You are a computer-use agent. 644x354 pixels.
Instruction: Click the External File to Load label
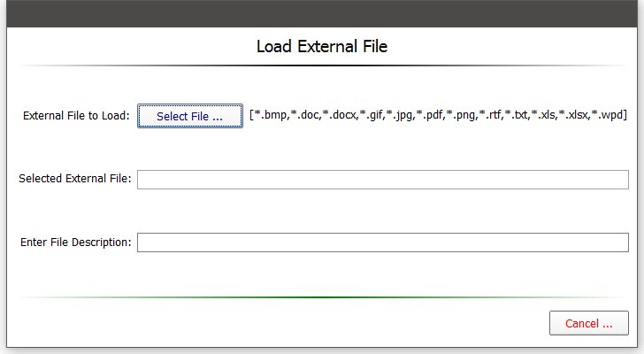pyautogui.click(x=76, y=116)
